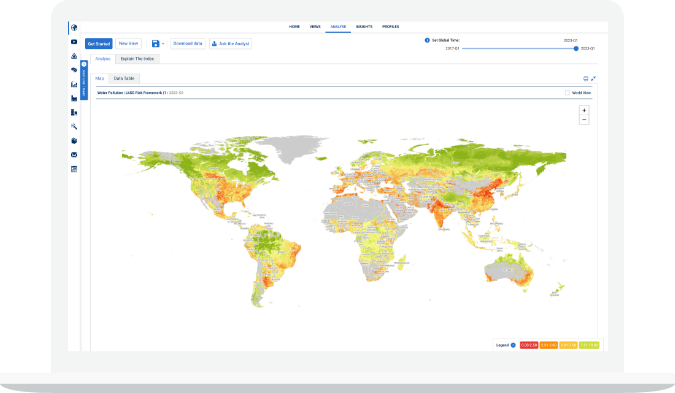Image resolution: width=675 pixels, height=393 pixels.
Task: Click the middle of the global time slider track
Action: point(519,49)
